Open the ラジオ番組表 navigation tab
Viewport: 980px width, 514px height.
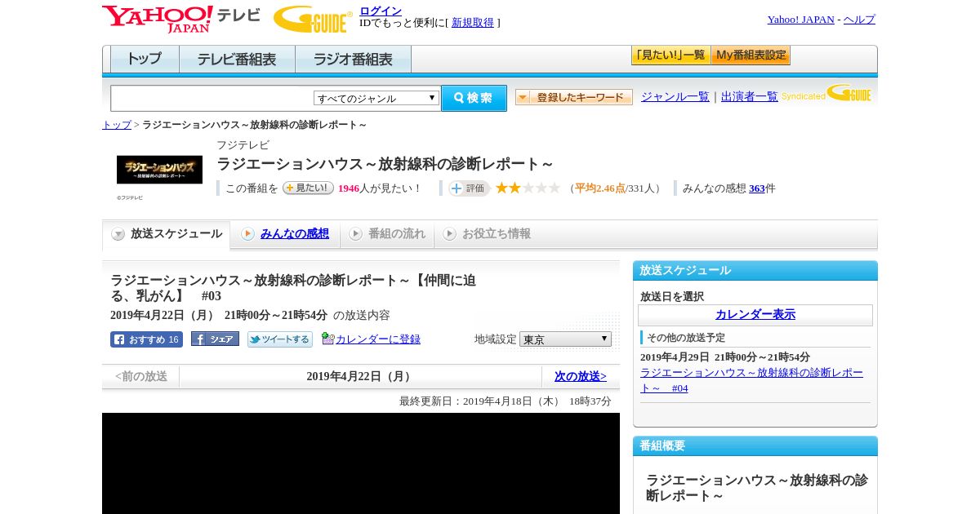[353, 60]
